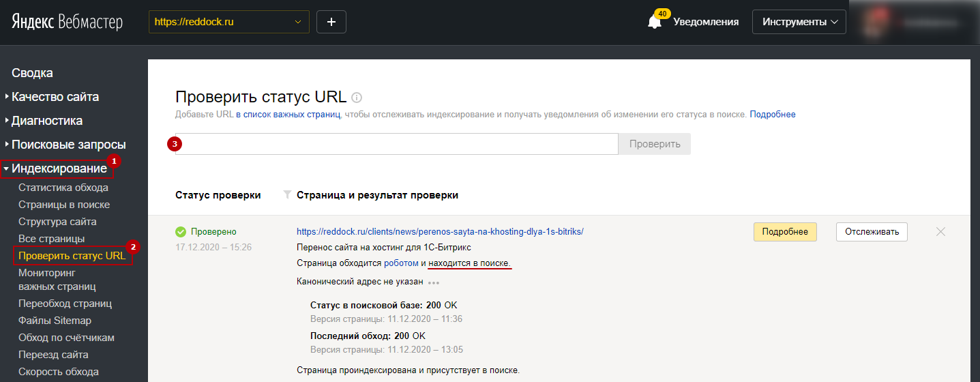This screenshot has width=980, height=382.
Task: Click the Статус в поисковой базе: 200 OK text
Action: [383, 305]
